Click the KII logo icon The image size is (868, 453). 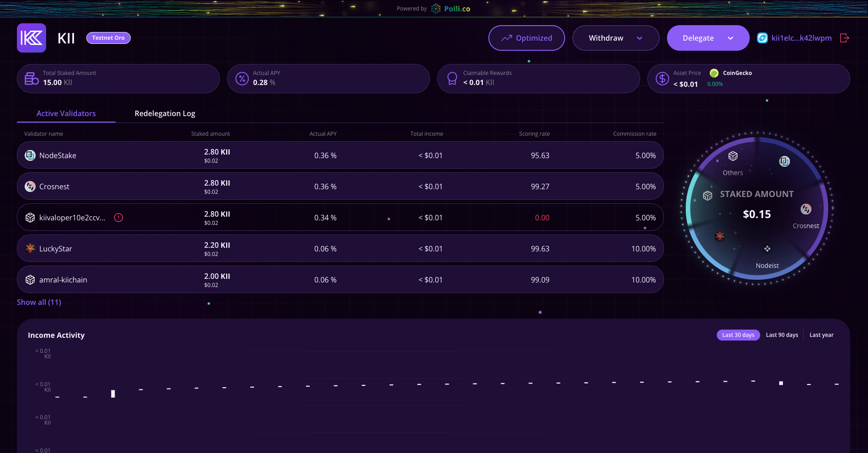(31, 38)
